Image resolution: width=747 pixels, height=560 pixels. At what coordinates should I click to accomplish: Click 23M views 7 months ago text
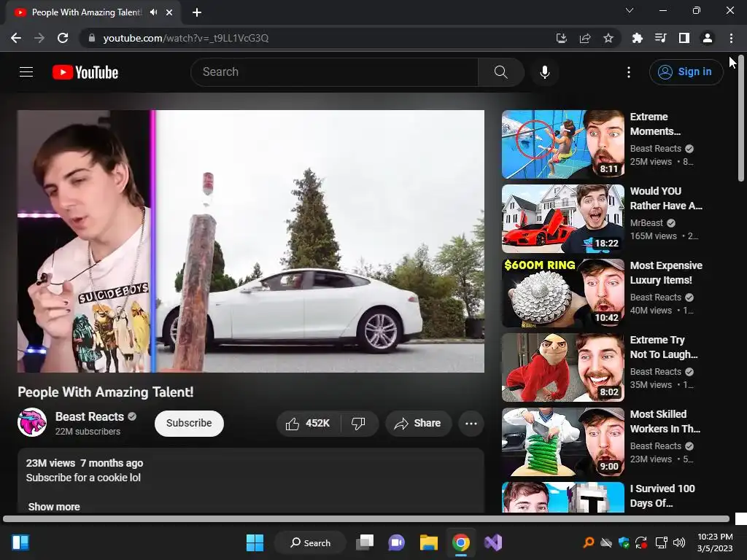click(85, 463)
